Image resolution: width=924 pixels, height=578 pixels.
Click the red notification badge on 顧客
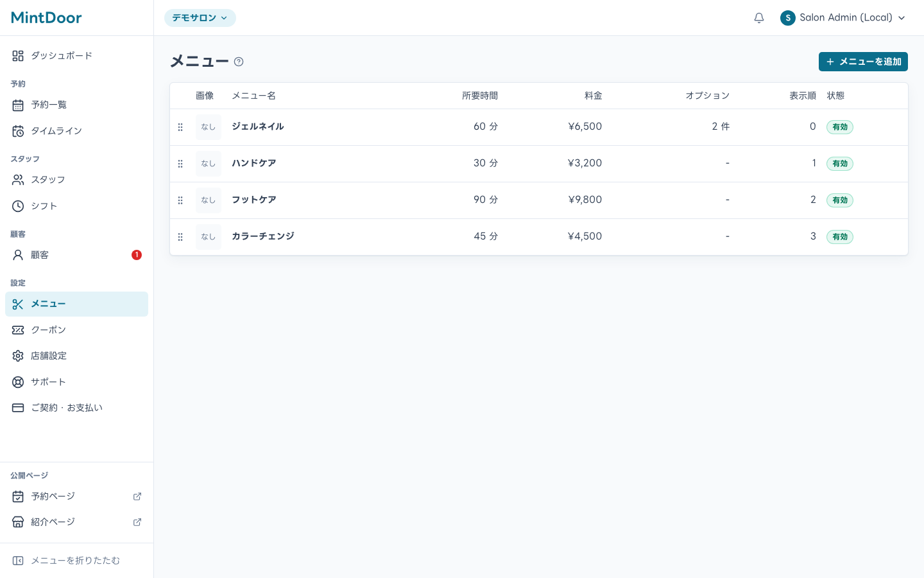click(137, 255)
